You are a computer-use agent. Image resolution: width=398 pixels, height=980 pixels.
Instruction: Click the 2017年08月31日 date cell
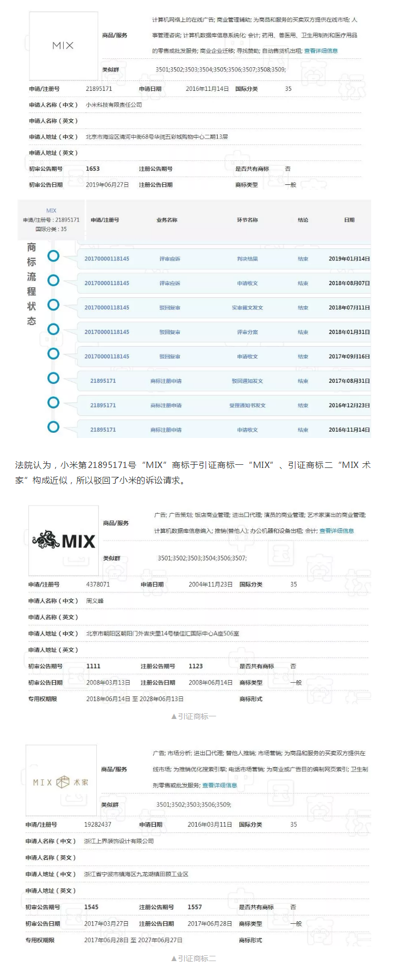click(349, 381)
